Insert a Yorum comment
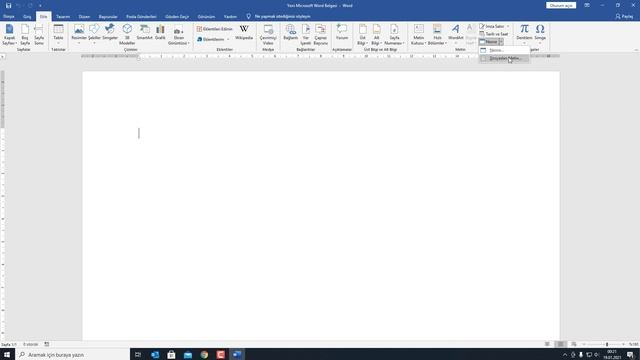This screenshot has width=640, height=360. point(342,33)
